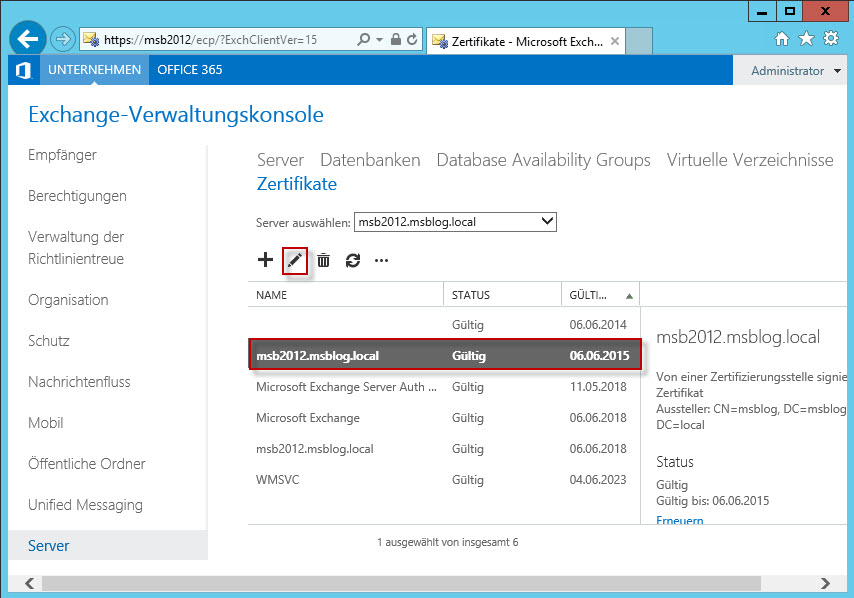
Task: Click the browser Back arrow button
Action: [x=27, y=39]
